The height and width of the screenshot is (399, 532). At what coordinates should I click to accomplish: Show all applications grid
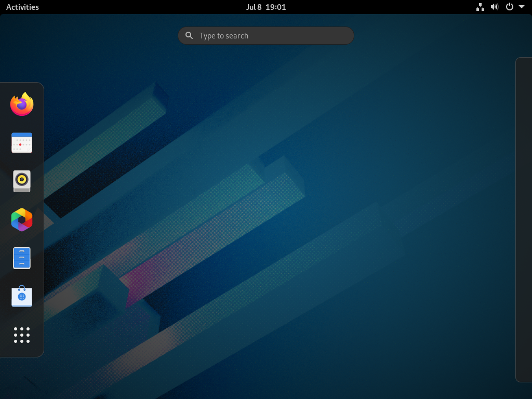22,335
